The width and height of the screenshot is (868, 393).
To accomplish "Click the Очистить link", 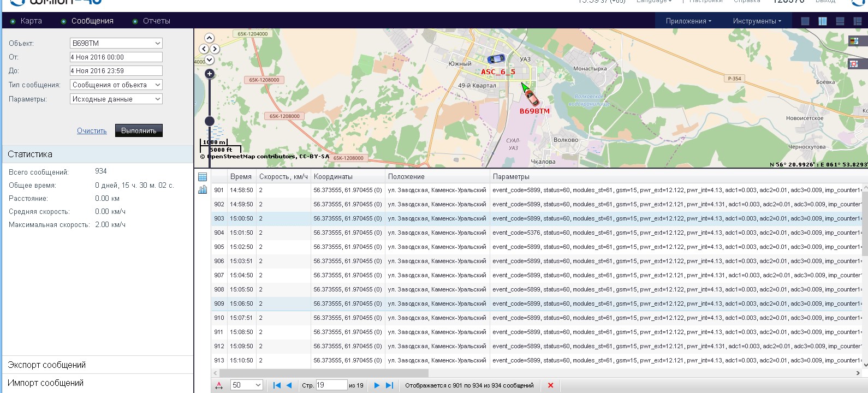I will coord(92,131).
